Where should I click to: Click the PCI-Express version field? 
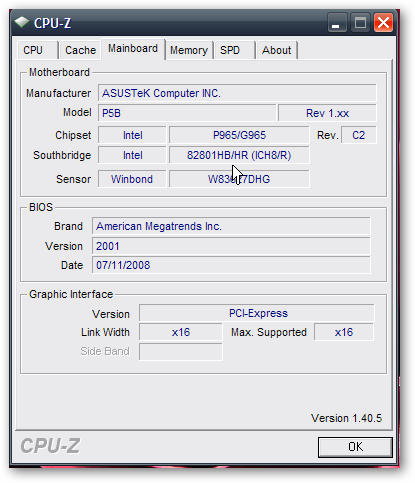(256, 313)
